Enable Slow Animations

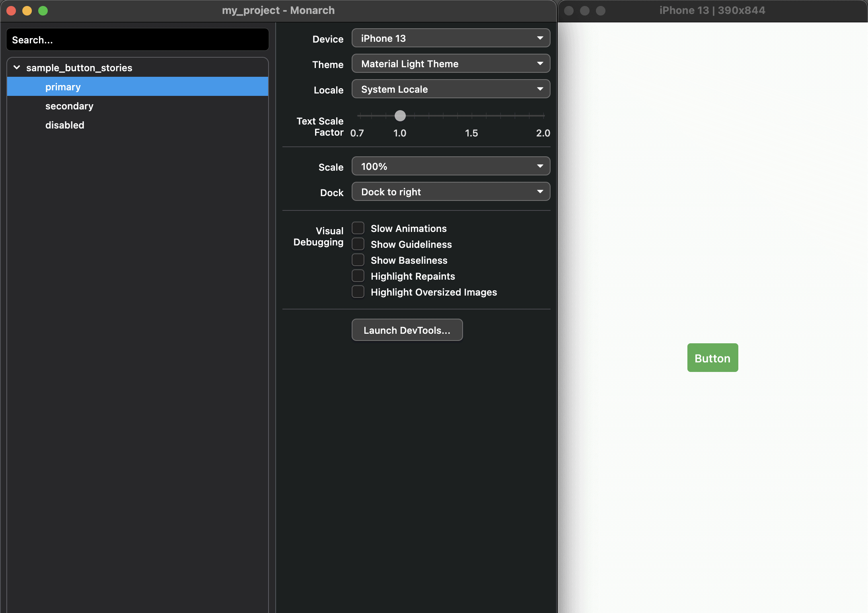coord(358,228)
